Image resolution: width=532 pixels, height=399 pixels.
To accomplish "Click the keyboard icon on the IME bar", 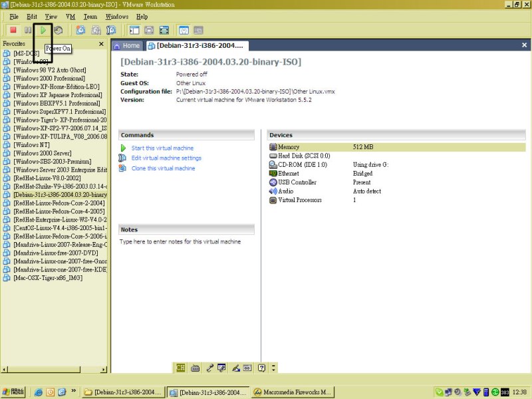I will (195, 368).
